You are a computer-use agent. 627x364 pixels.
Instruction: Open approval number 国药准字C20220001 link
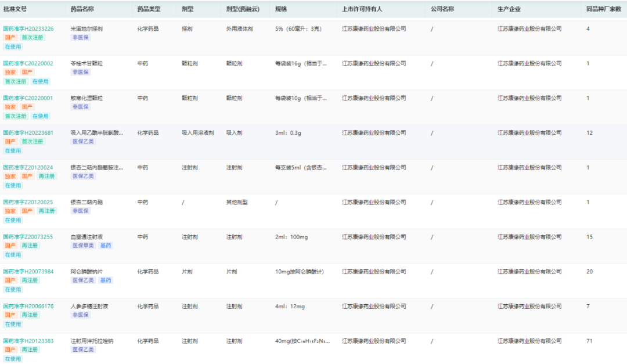point(28,98)
